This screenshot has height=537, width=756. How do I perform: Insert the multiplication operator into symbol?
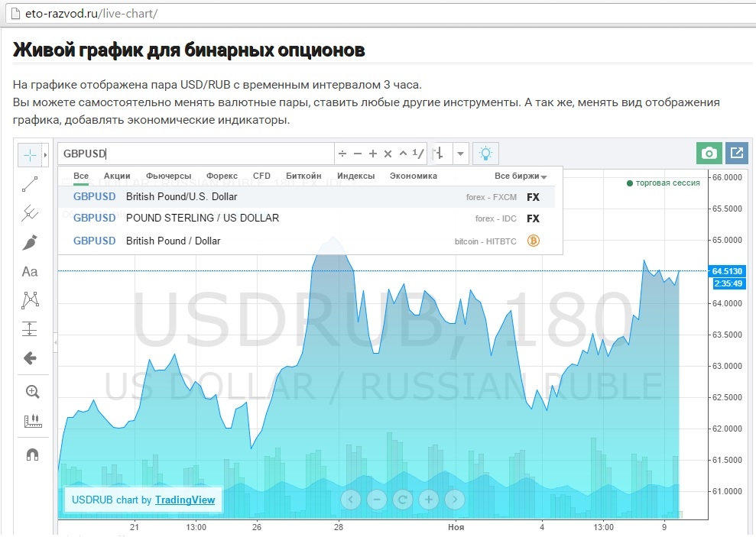(x=388, y=154)
